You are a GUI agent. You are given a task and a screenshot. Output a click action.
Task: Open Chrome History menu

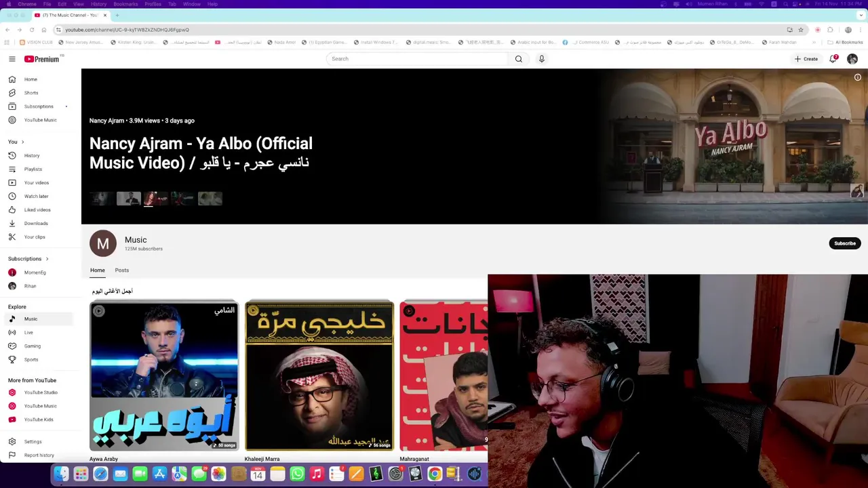tap(98, 4)
